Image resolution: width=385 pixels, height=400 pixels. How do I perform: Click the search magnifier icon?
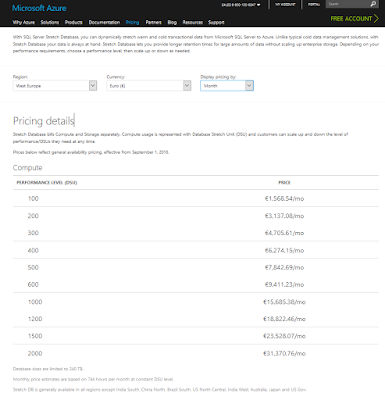coord(373,4)
